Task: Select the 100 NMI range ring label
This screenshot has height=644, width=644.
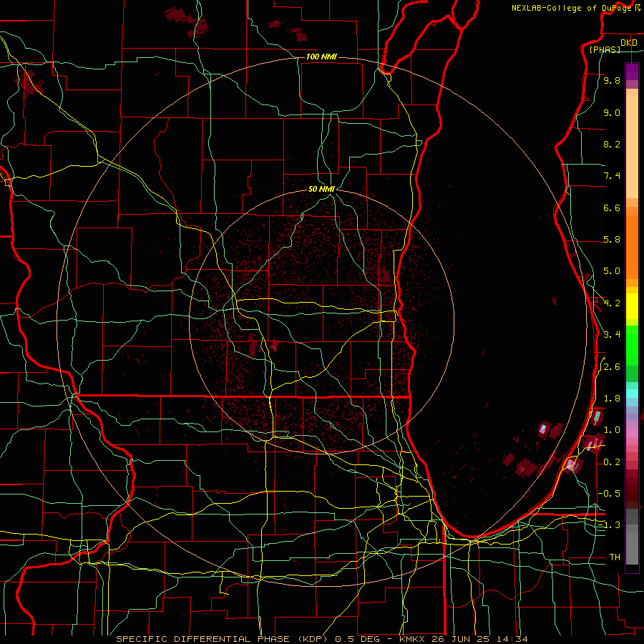Action: 321,57
